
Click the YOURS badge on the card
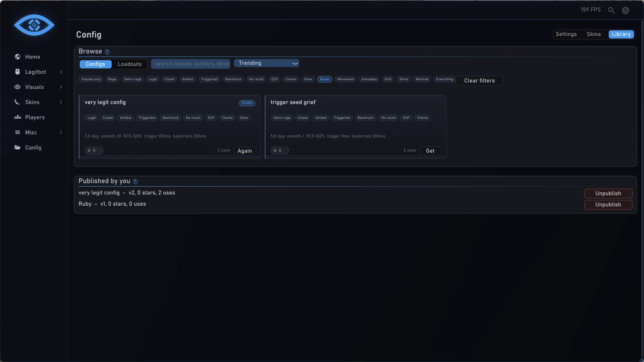point(247,103)
